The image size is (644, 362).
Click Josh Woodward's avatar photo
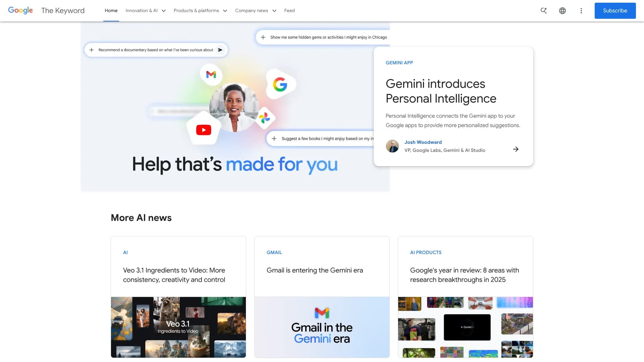click(392, 146)
